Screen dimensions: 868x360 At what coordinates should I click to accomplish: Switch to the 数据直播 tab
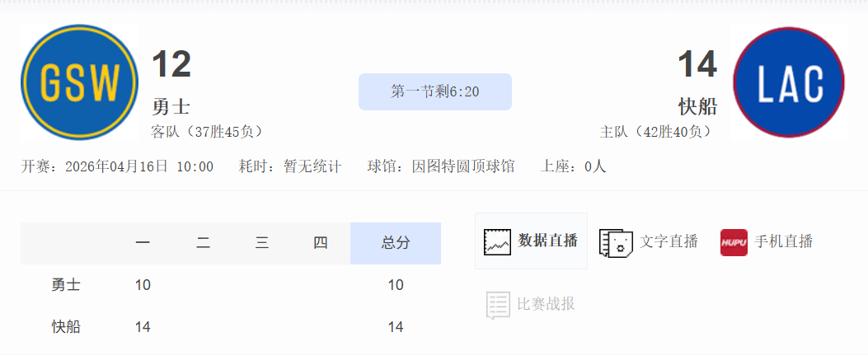point(531,241)
